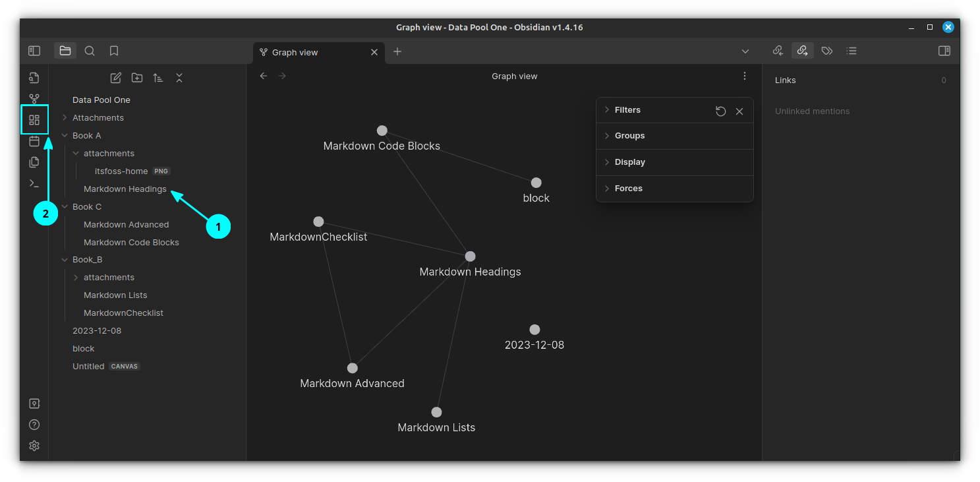Image resolution: width=980 pixels, height=482 pixels.
Task: Click the Markdown Lists graph node
Action: pyautogui.click(x=436, y=412)
